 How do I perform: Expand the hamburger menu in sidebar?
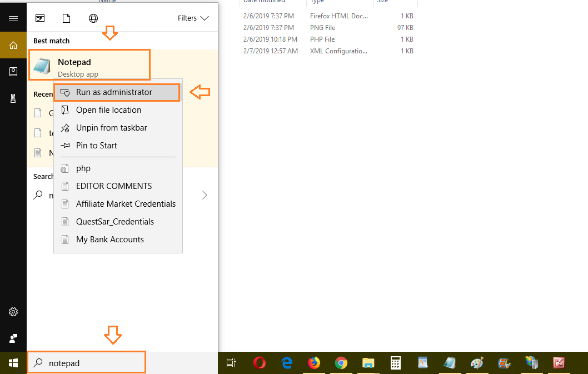(13, 18)
